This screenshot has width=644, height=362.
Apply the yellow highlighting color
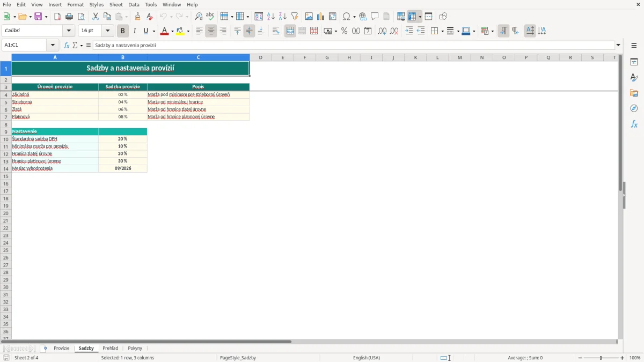point(180,31)
